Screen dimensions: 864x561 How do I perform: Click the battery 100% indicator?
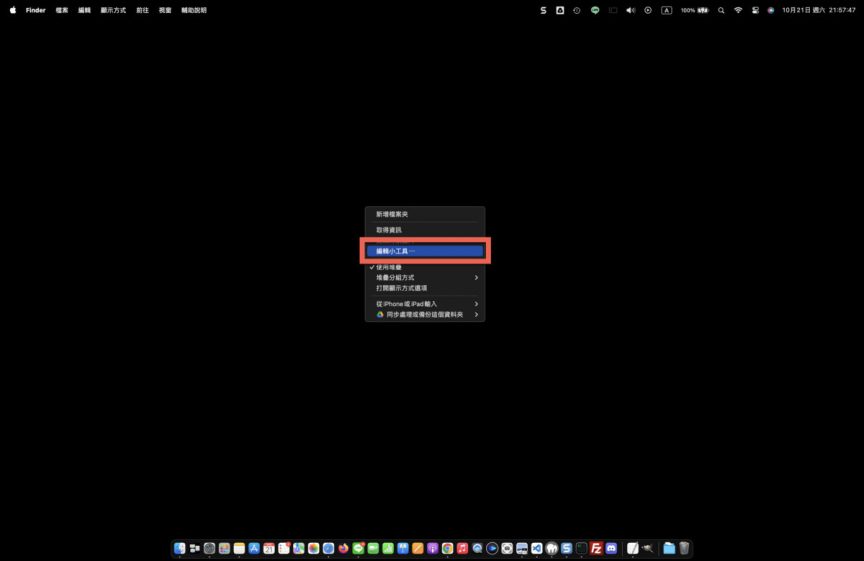(x=694, y=10)
